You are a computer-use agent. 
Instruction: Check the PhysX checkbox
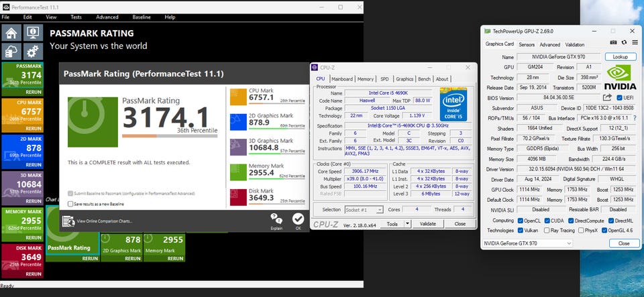(581, 231)
